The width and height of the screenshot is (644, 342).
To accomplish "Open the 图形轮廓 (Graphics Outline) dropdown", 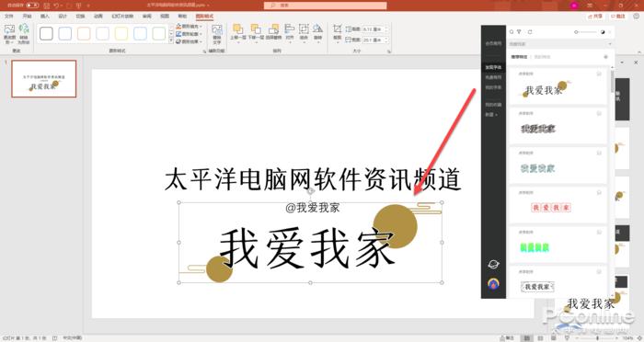I will point(189,34).
